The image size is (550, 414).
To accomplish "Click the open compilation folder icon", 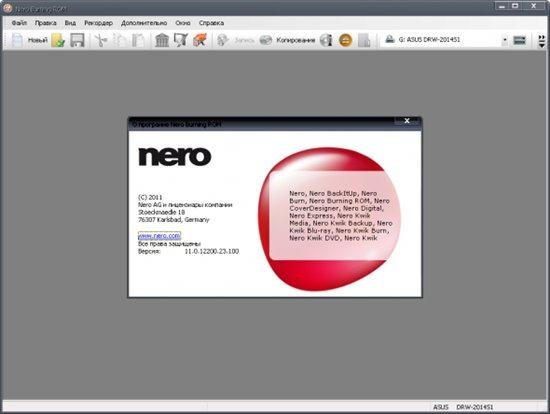I will point(58,40).
